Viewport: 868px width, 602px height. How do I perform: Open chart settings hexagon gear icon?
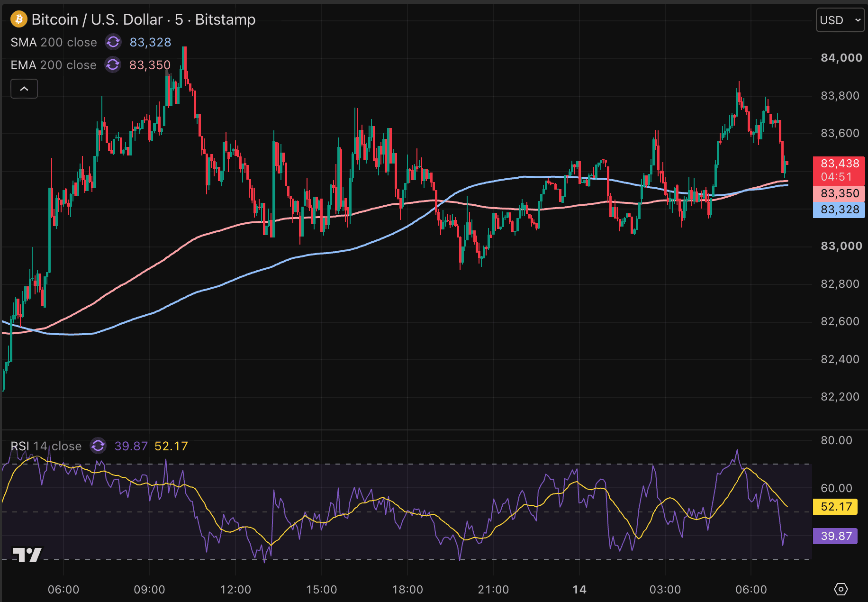coord(841,589)
